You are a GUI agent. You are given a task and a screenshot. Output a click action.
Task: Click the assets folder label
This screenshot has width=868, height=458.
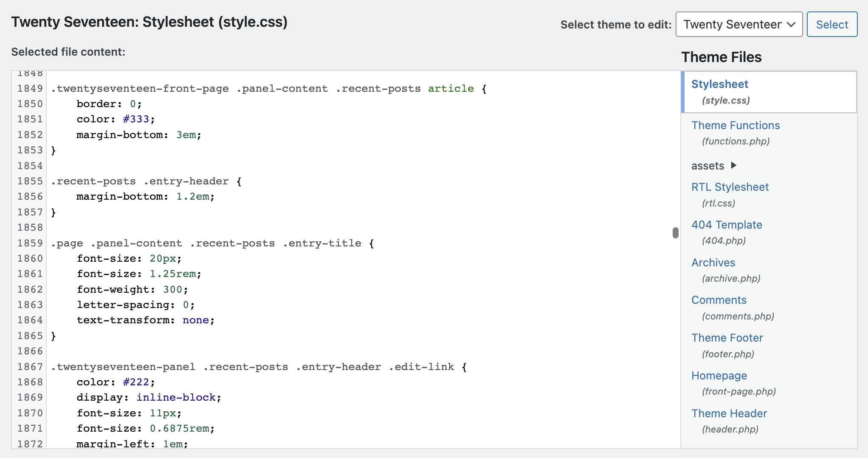[707, 166]
